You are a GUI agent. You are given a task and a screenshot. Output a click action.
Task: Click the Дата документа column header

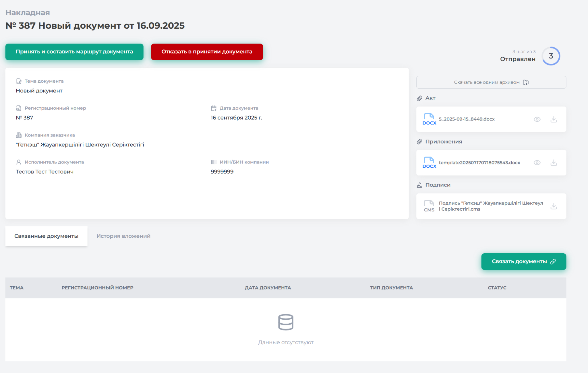pos(268,288)
